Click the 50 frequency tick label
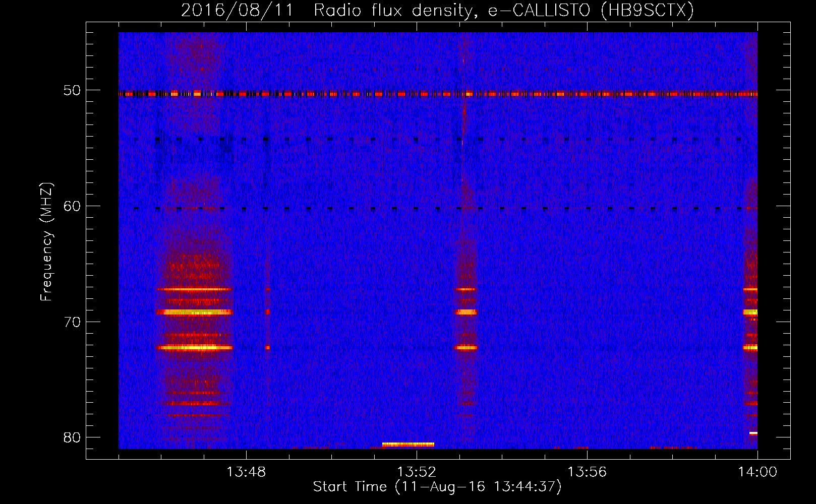 click(72, 91)
